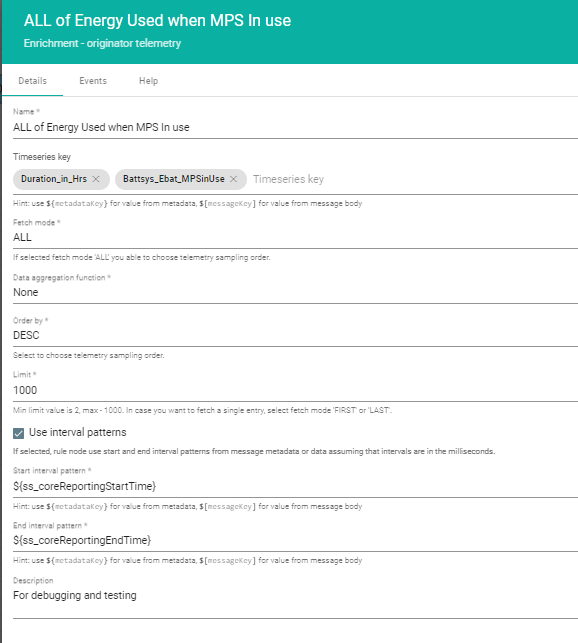Uncheck the Use interval patterns checkbox
Image resolution: width=578 pixels, height=643 pixels.
pyautogui.click(x=18, y=433)
